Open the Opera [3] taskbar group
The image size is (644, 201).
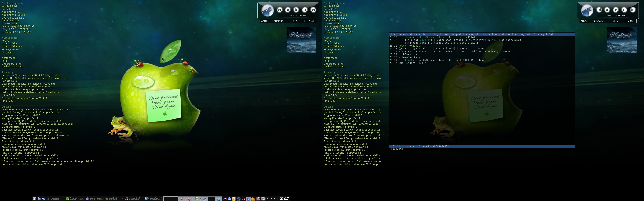tap(132, 199)
